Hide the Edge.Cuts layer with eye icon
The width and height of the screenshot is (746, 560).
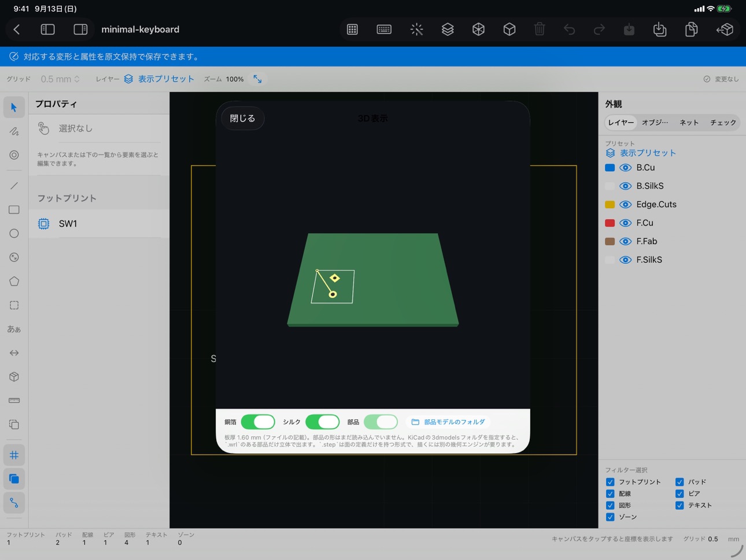(625, 205)
